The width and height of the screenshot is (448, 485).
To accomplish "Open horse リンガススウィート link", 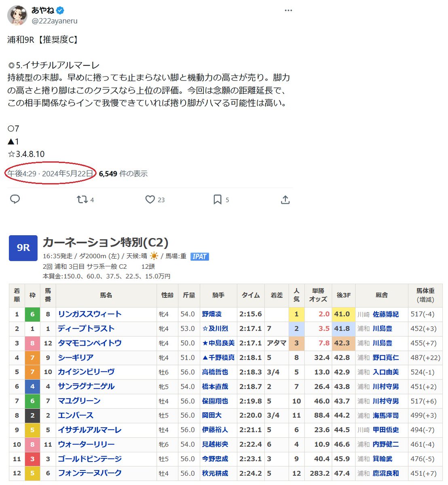I will click(x=90, y=314).
